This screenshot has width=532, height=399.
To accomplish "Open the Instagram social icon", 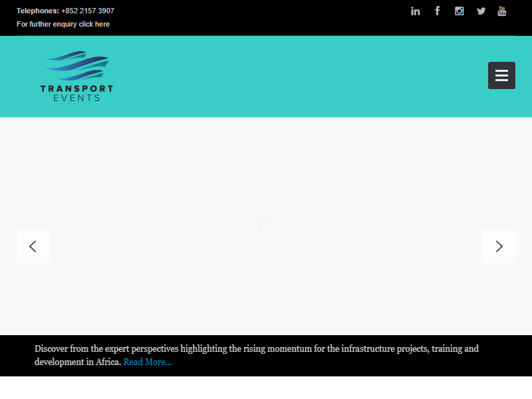I will (459, 11).
